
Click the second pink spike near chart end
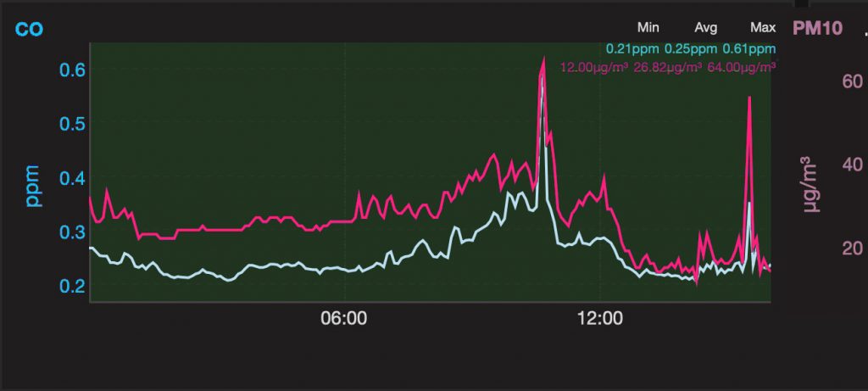(749, 98)
